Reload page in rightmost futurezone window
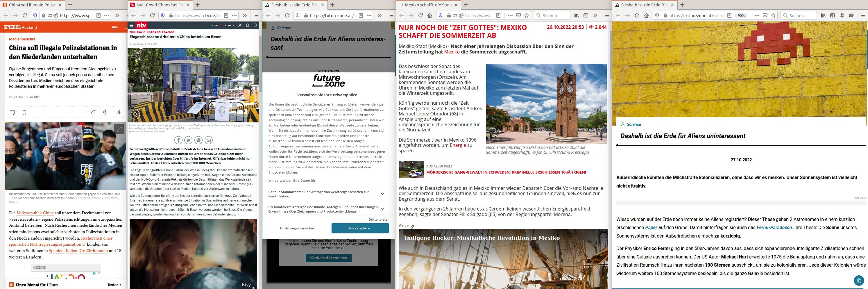868x289 pixels. [637, 15]
